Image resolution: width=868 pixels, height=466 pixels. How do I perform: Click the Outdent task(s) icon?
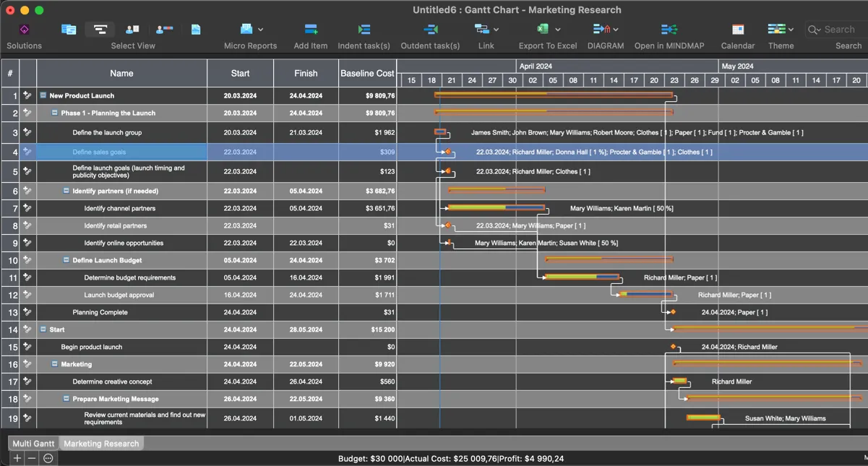pos(431,30)
